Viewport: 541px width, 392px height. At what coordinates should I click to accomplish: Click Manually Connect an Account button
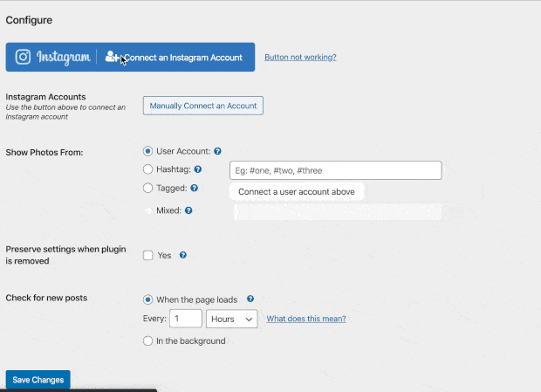point(203,106)
